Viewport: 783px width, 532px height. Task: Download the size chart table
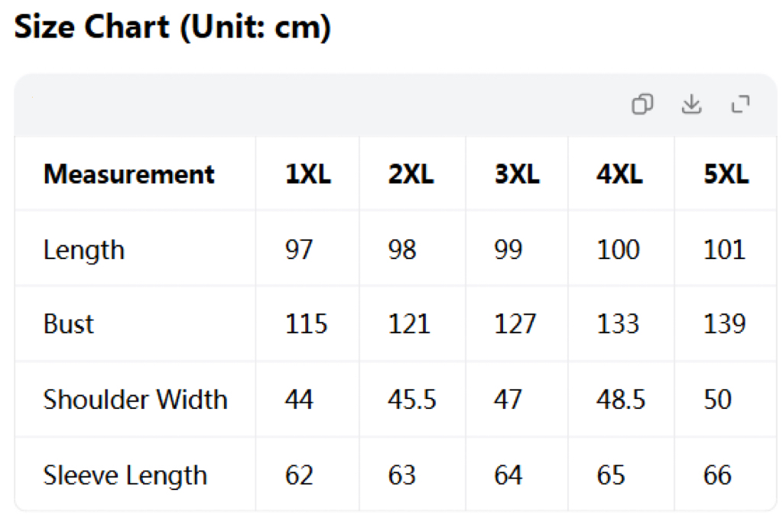click(691, 104)
